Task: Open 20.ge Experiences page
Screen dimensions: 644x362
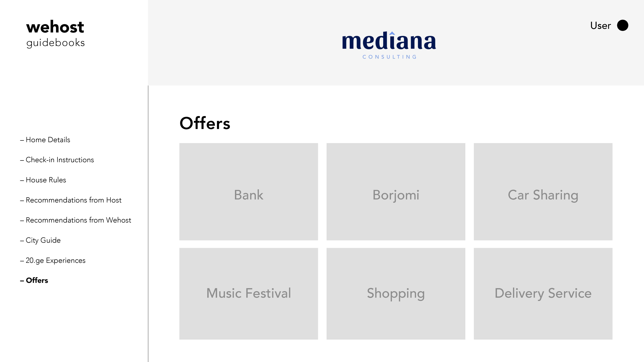Action: click(56, 261)
